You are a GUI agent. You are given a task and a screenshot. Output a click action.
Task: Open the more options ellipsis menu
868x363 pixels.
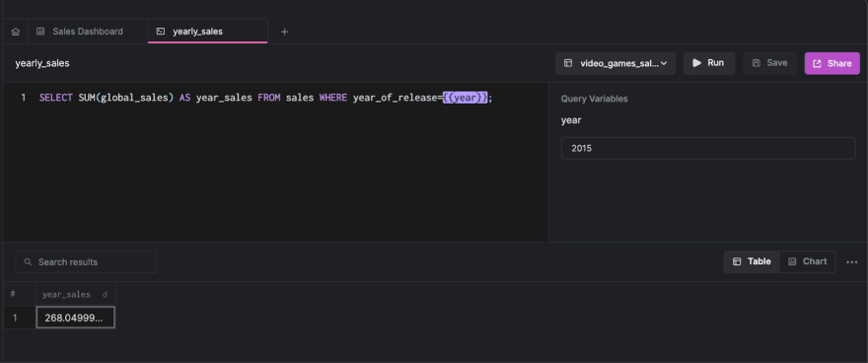(852, 261)
